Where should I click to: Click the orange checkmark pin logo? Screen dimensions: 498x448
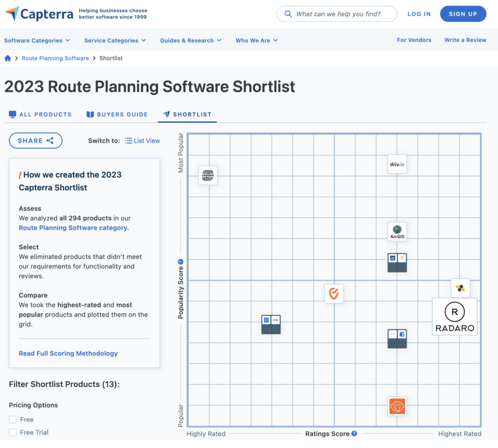[334, 293]
